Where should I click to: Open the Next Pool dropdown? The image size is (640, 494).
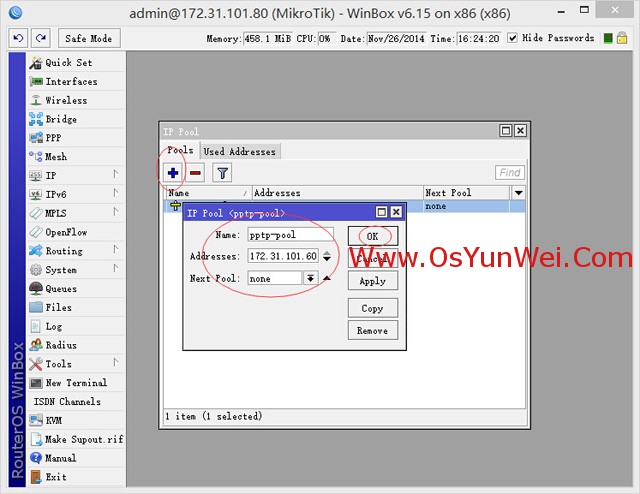310,278
